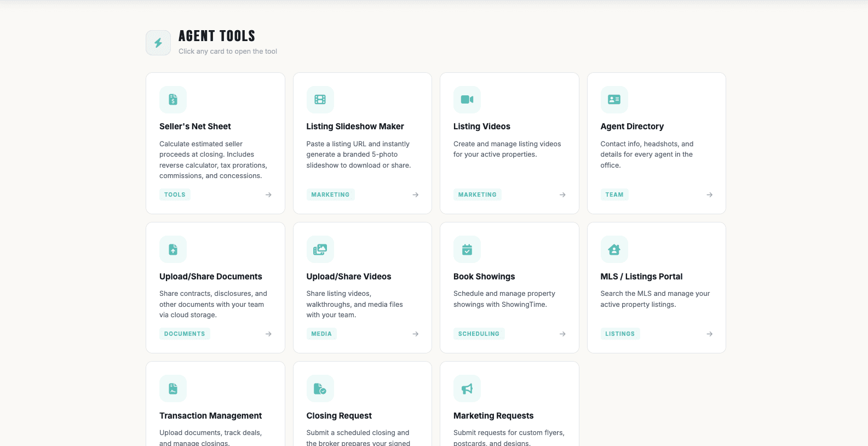
Task: Click the lightning bolt Agent Tools icon
Action: (158, 43)
